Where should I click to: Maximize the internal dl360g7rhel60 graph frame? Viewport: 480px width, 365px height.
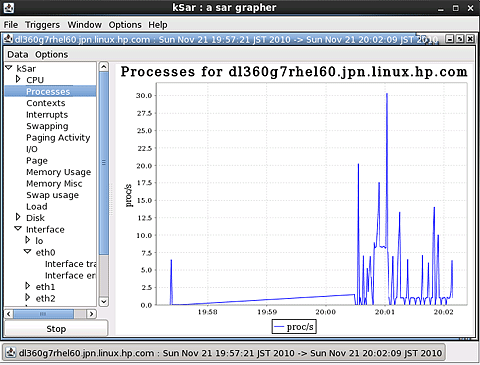click(460, 39)
